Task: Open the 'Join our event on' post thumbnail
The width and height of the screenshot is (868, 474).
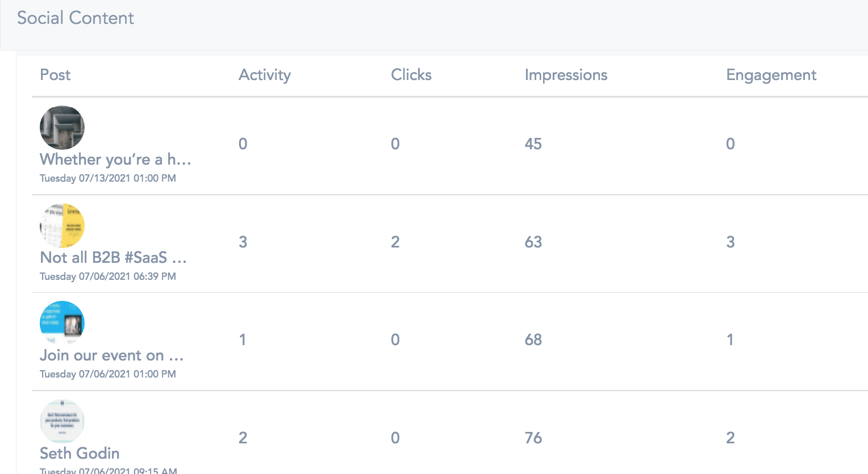Action: click(x=62, y=323)
